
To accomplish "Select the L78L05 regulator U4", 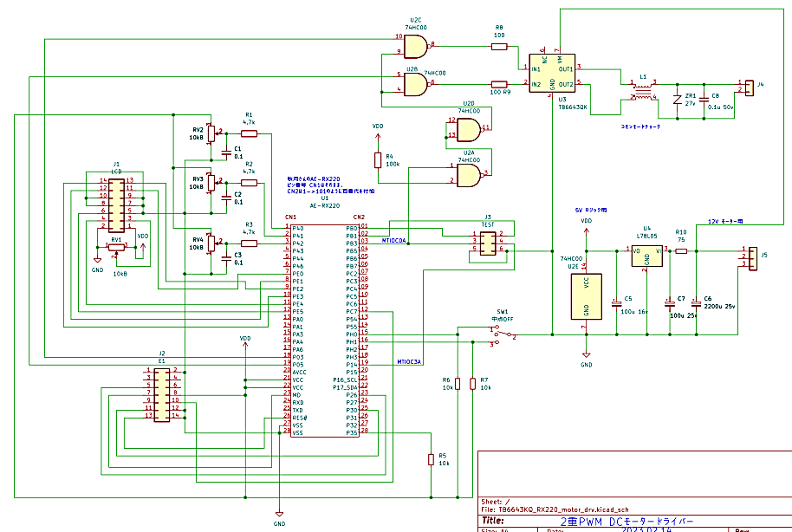I will [646, 258].
